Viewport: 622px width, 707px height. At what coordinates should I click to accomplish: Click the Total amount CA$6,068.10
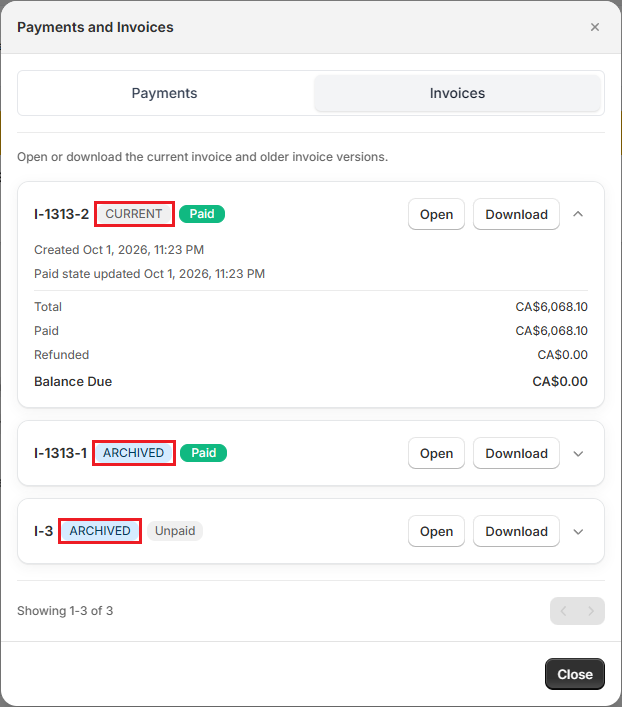[x=551, y=307]
